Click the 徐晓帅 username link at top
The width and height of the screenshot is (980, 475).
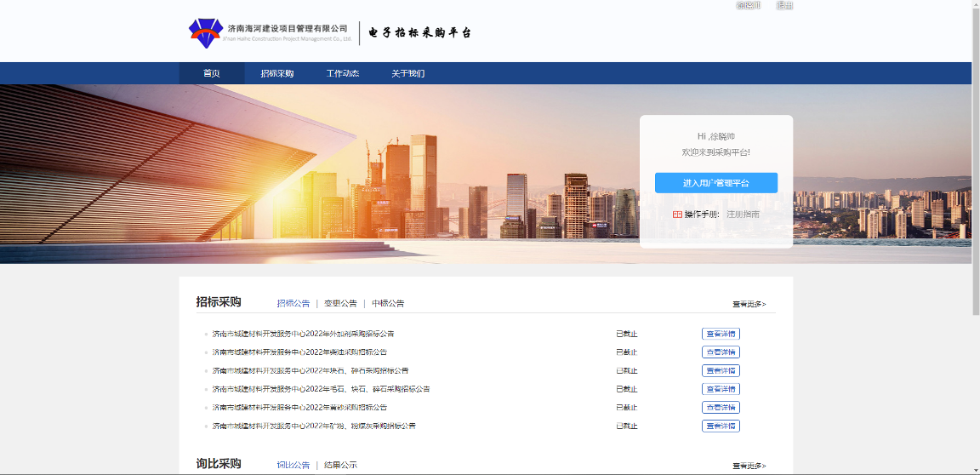tap(748, 6)
